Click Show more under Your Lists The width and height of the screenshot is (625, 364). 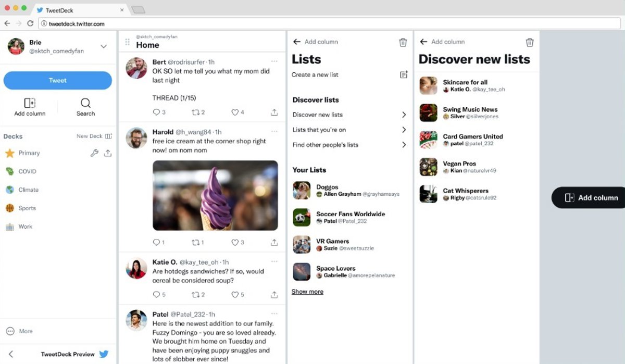tap(307, 292)
